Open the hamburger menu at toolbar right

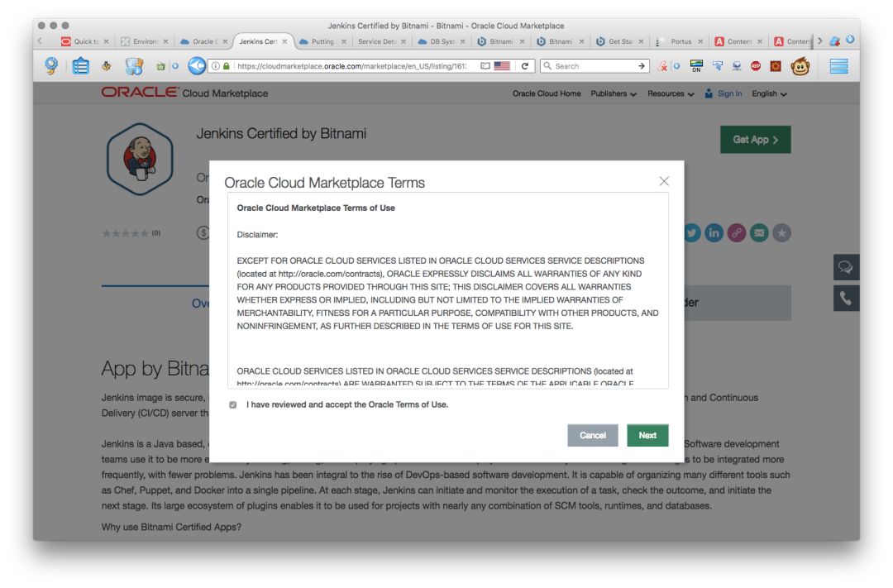[839, 66]
